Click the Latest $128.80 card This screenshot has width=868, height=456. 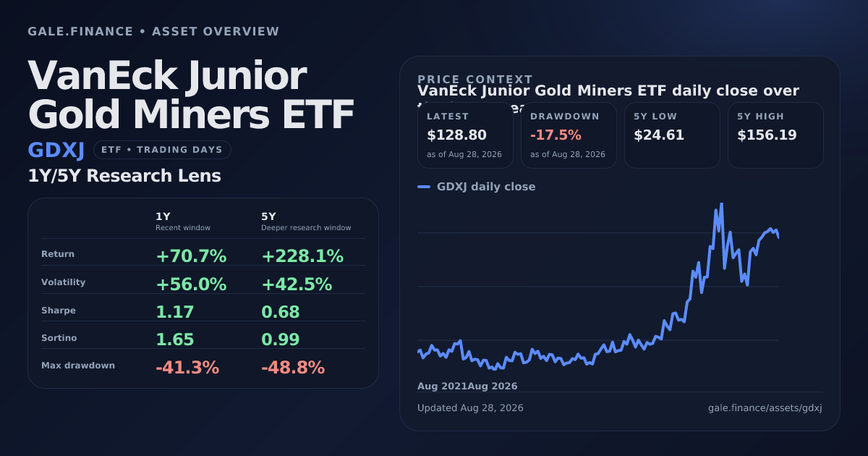click(465, 135)
